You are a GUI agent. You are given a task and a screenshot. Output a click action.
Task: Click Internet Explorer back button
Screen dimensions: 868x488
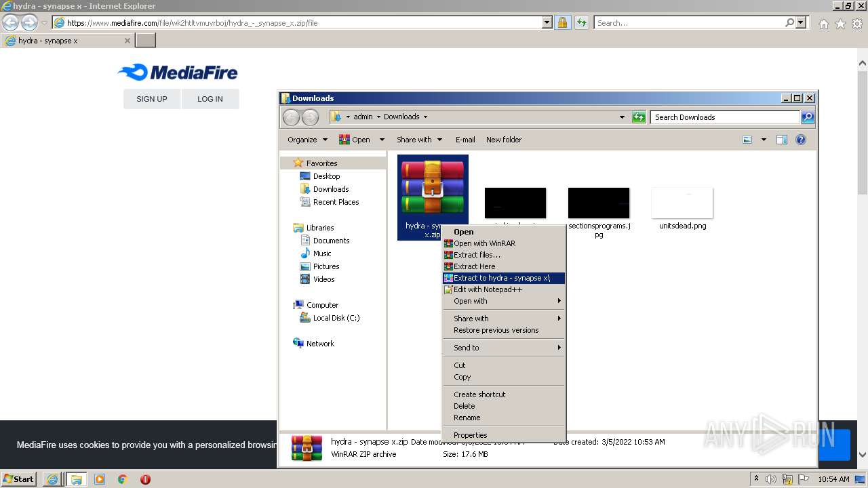pos(10,22)
